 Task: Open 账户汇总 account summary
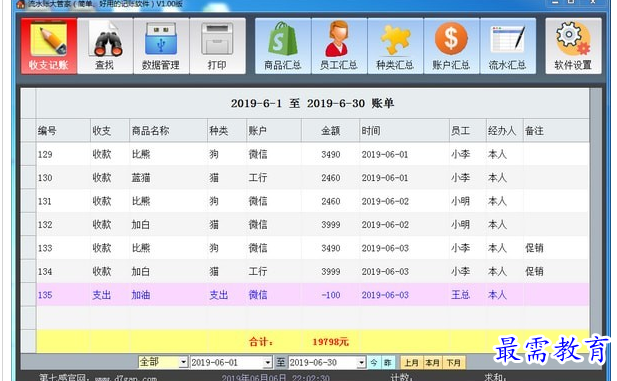coord(451,46)
